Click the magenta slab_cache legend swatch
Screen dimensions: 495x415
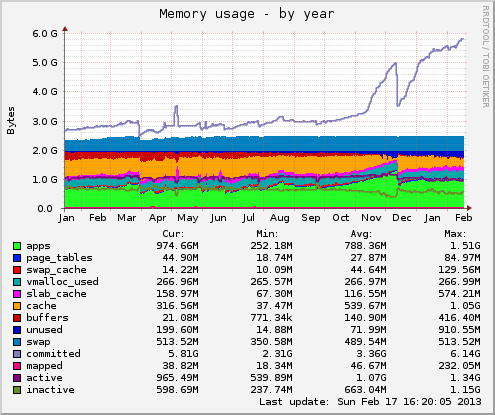[17, 294]
